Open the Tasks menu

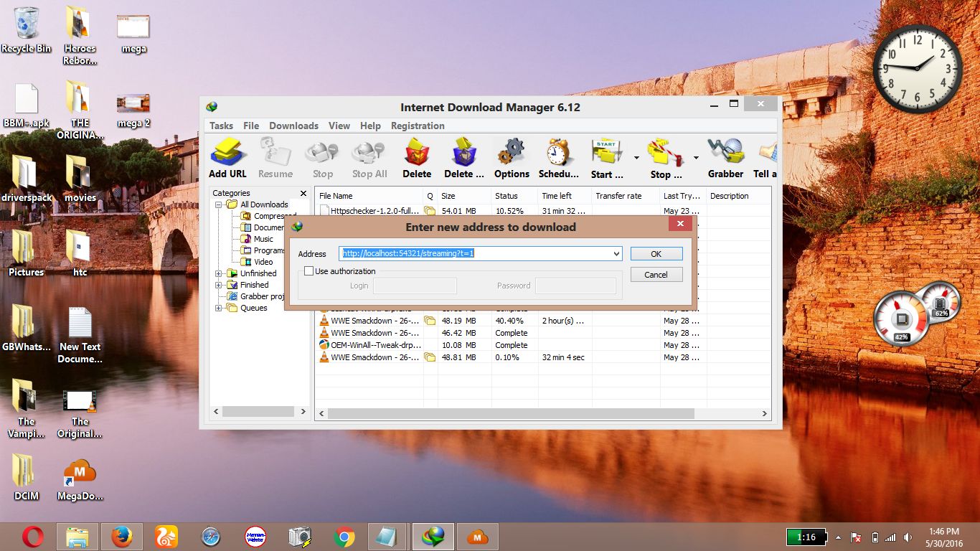point(221,126)
